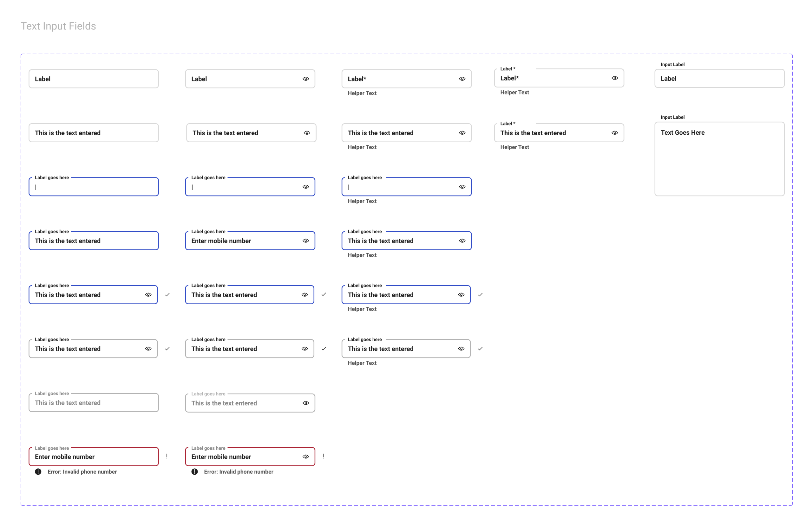Click eye icon in greyed-out disabled field
Image resolution: width=812 pixels, height=526 pixels.
click(x=306, y=403)
